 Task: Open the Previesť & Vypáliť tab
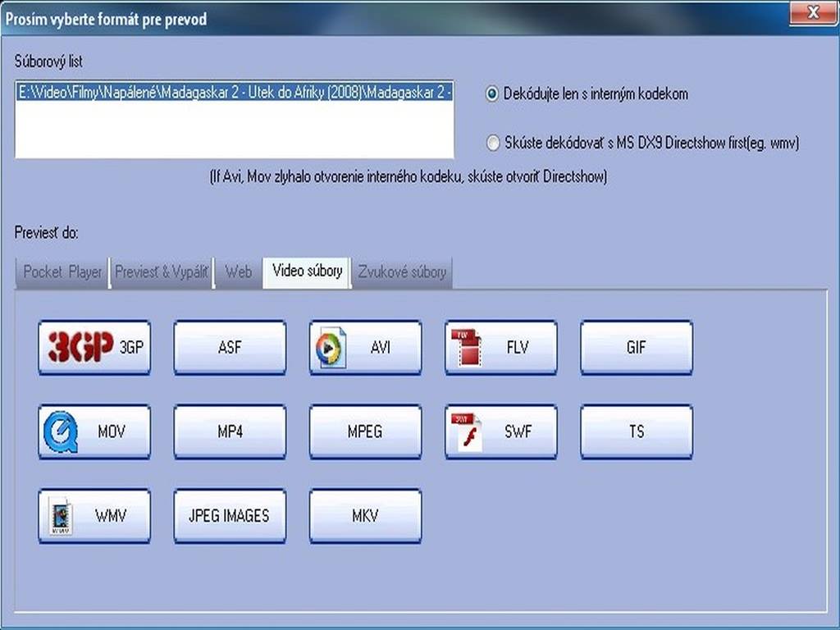(161, 272)
